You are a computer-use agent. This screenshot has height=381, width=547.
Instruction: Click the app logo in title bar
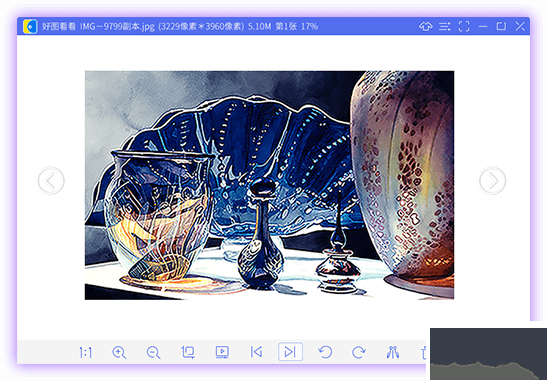click(30, 26)
